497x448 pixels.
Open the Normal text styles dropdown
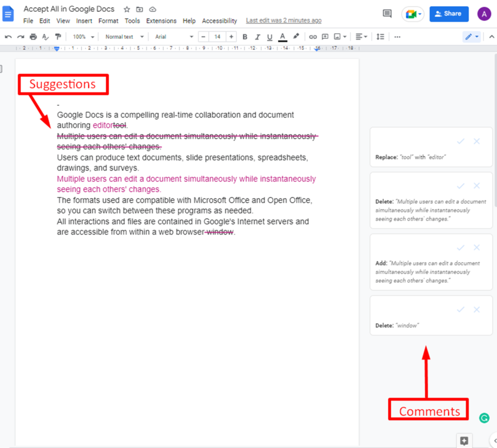pyautogui.click(x=125, y=37)
